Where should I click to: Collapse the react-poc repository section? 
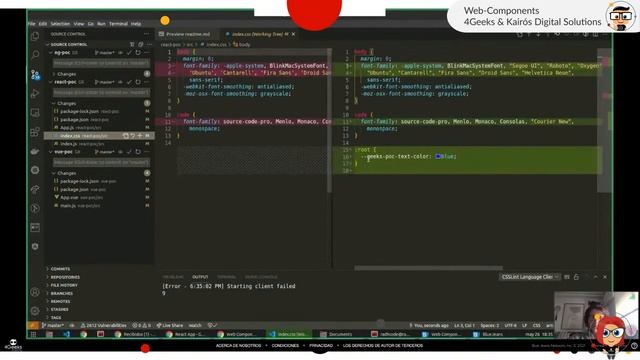point(51,82)
